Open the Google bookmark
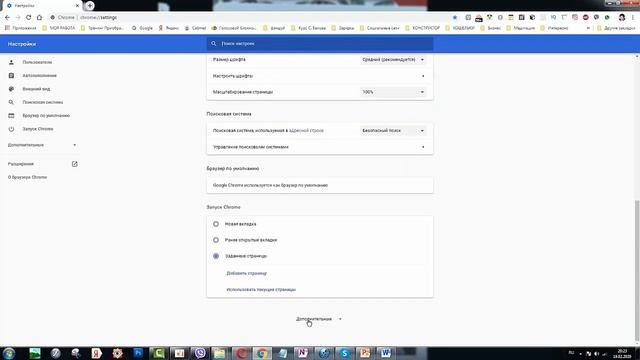The height and width of the screenshot is (360, 640). pyautogui.click(x=142, y=28)
